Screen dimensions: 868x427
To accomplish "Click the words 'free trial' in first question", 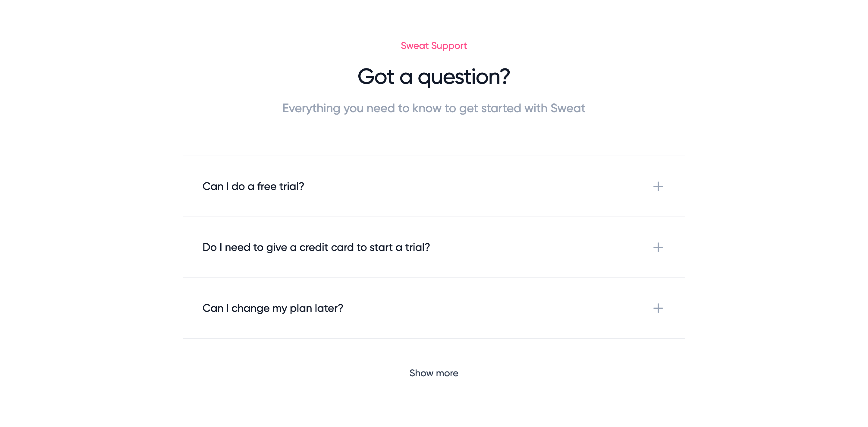I will [x=281, y=186].
